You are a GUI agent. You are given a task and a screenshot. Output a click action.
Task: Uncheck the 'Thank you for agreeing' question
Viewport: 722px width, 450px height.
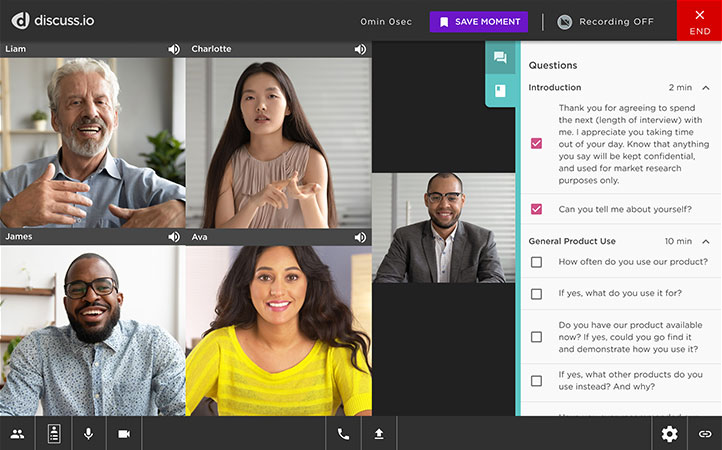536,144
